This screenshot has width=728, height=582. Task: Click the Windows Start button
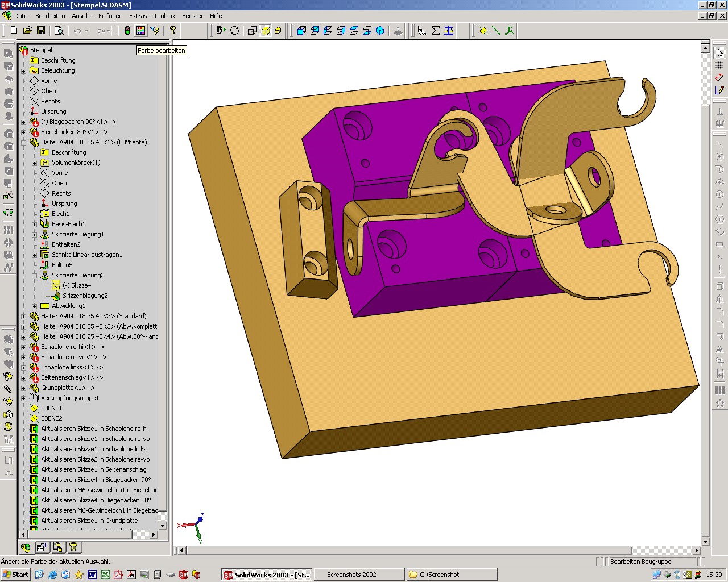15,575
